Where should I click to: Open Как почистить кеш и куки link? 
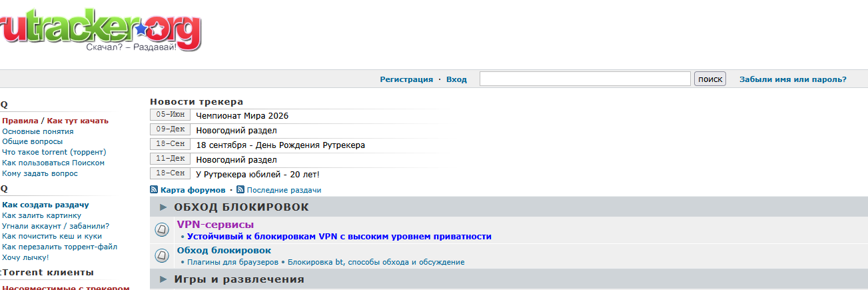point(52,236)
